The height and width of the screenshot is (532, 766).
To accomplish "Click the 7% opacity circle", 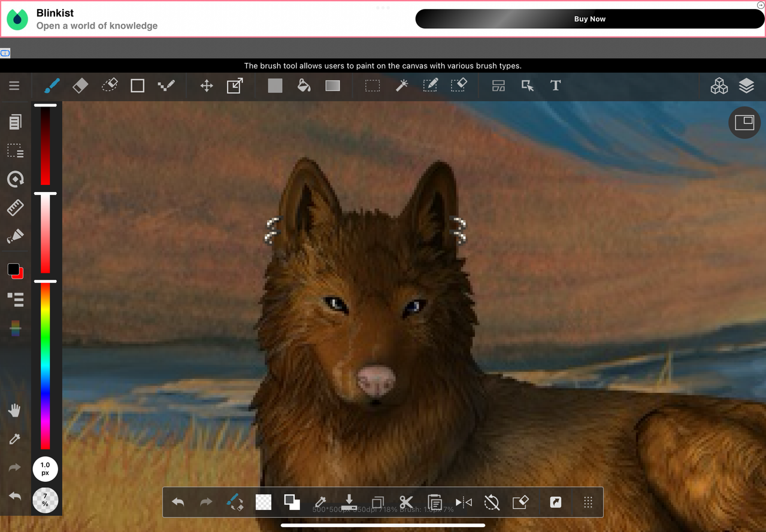I will click(x=45, y=500).
